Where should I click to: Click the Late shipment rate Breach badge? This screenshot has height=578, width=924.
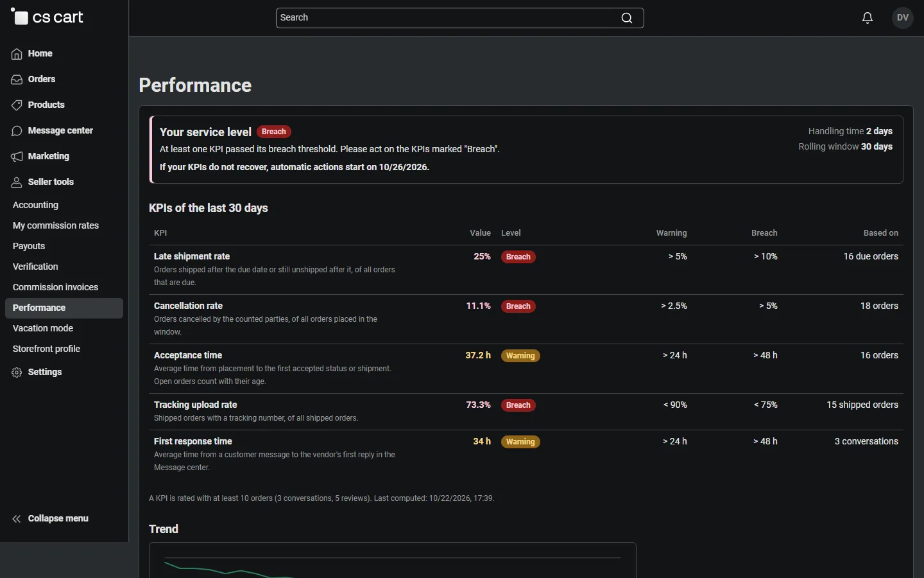pos(518,257)
